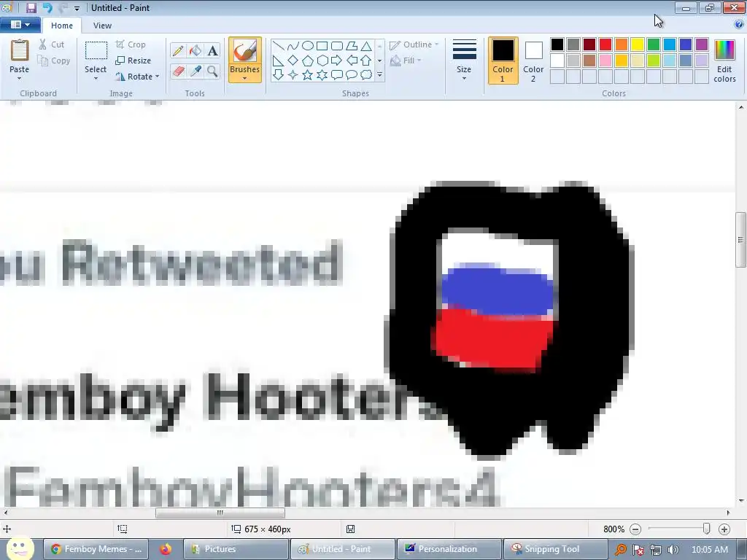747x560 pixels.
Task: Open Pictures window from taskbar
Action: coord(236,549)
